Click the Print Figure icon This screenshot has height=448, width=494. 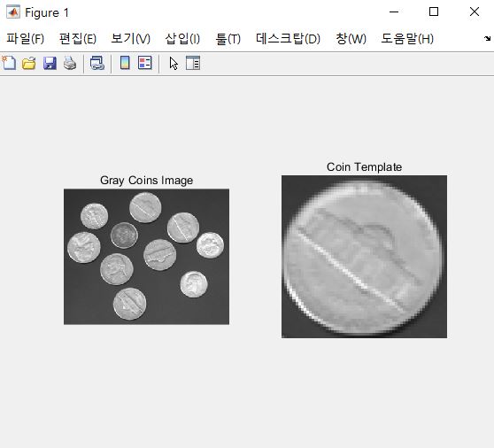(x=70, y=63)
